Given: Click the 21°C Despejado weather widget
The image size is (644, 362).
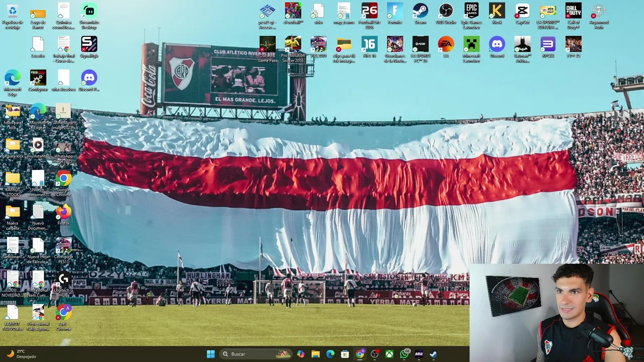Looking at the screenshot, I should tap(21, 354).
